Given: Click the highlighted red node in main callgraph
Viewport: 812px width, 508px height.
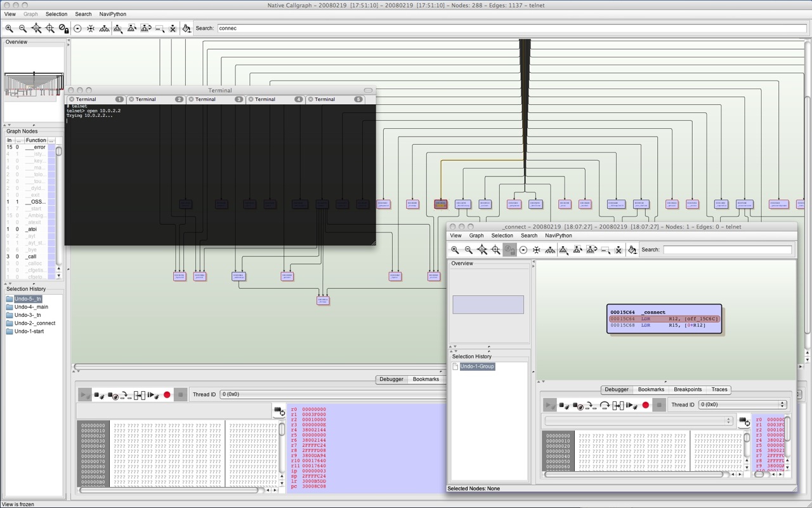Looking at the screenshot, I should coord(441,204).
